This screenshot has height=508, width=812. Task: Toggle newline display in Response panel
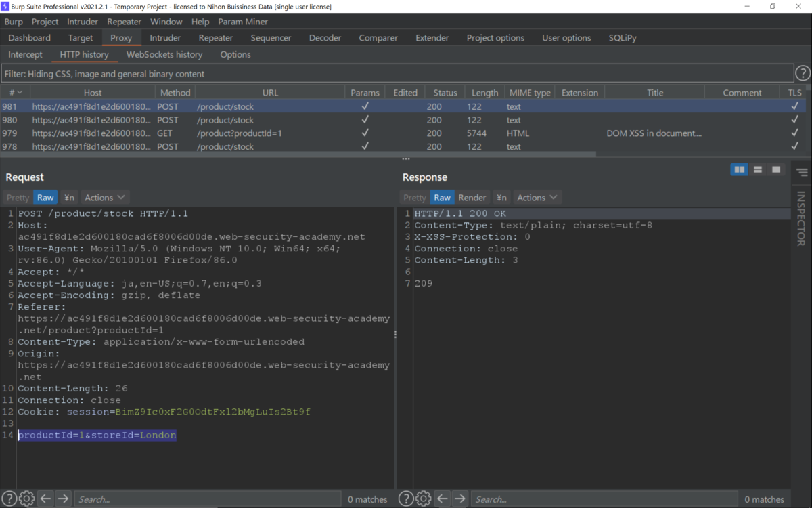click(501, 198)
